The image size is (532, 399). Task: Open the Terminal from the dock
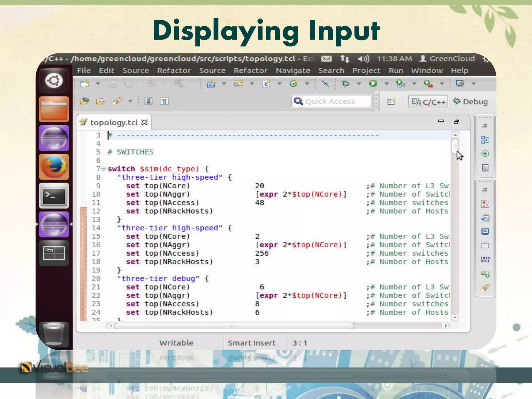click(54, 196)
